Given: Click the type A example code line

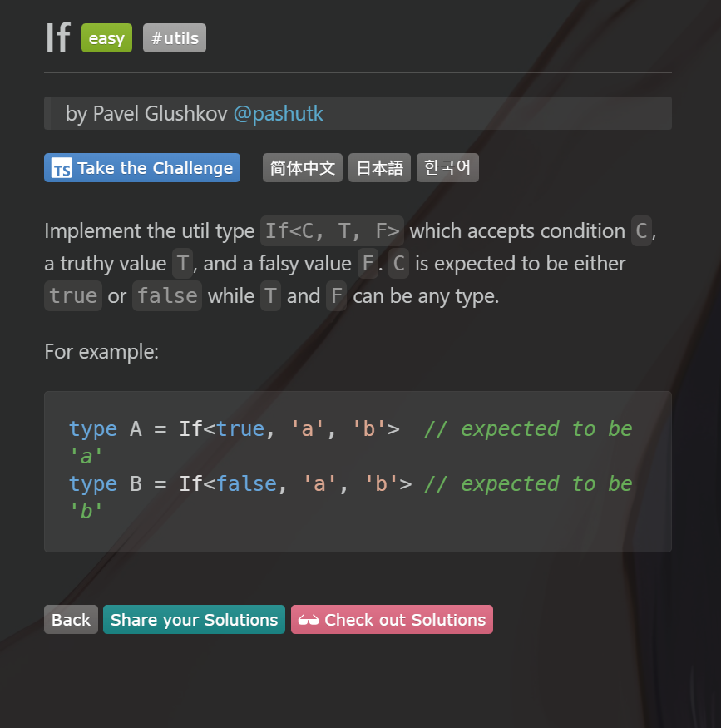Looking at the screenshot, I should (x=351, y=443).
